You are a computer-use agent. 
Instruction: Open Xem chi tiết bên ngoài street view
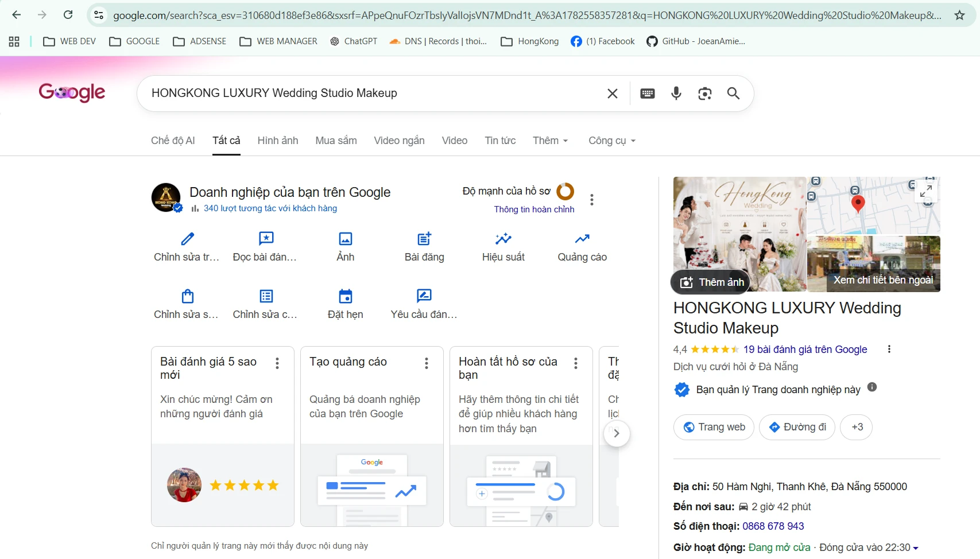874,264
